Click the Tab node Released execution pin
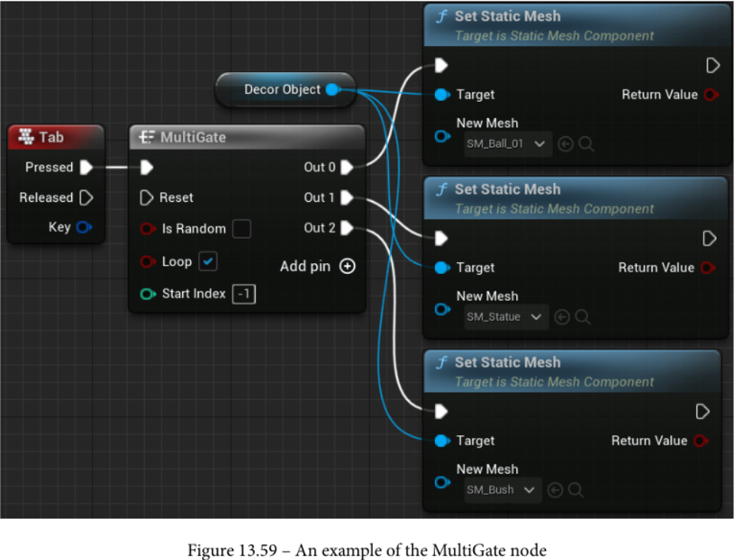Screen dimensions: 735x560 tap(87, 197)
